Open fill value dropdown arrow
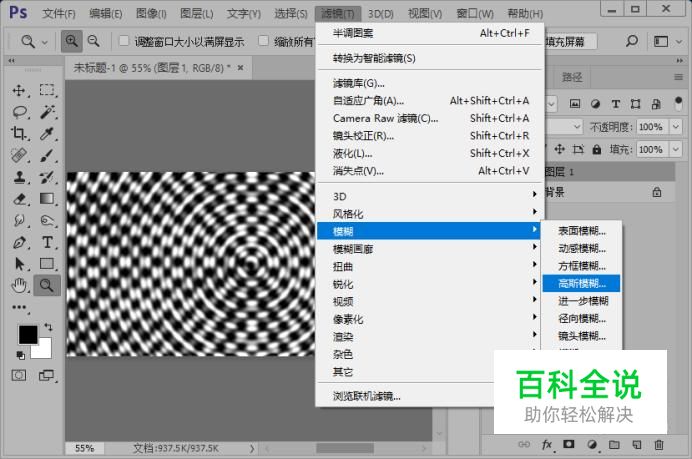The height and width of the screenshot is (459, 692). coord(676,150)
